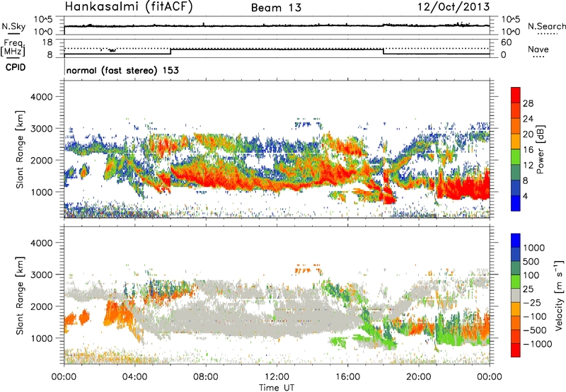Click the -500 value on the velocity scale
This screenshot has width=566, height=392.
535,330
